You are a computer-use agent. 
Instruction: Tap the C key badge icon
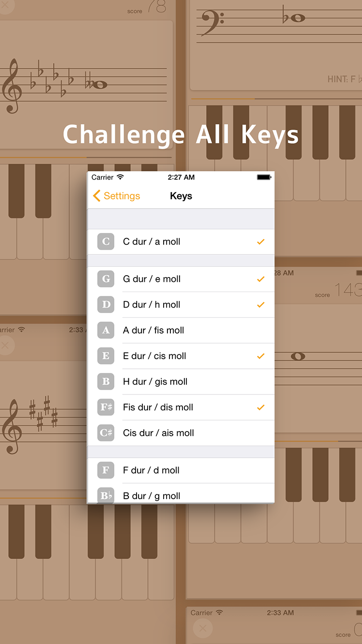coord(106,241)
